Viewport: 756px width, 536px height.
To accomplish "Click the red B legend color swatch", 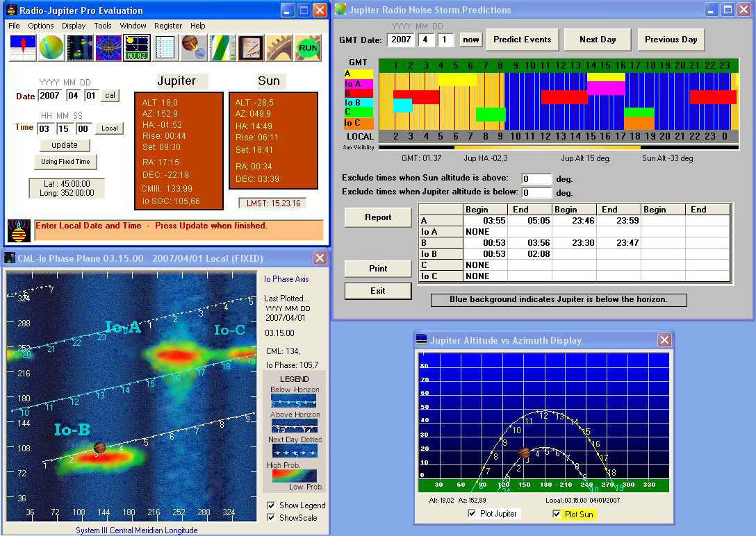I will [x=359, y=94].
